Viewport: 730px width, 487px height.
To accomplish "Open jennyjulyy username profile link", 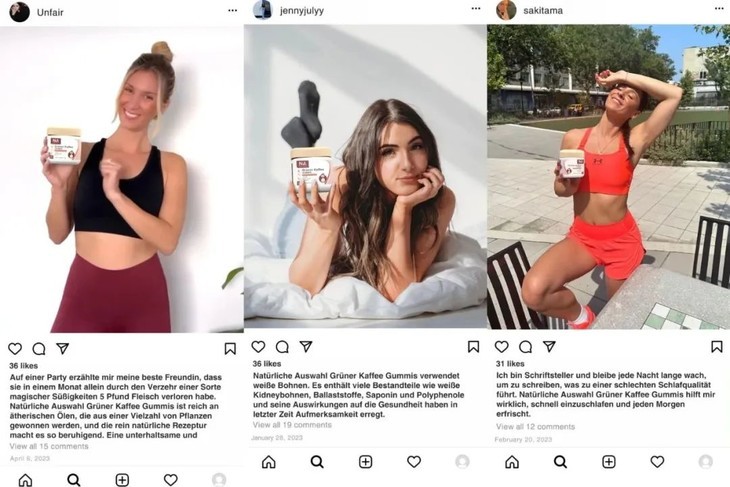I will [302, 10].
